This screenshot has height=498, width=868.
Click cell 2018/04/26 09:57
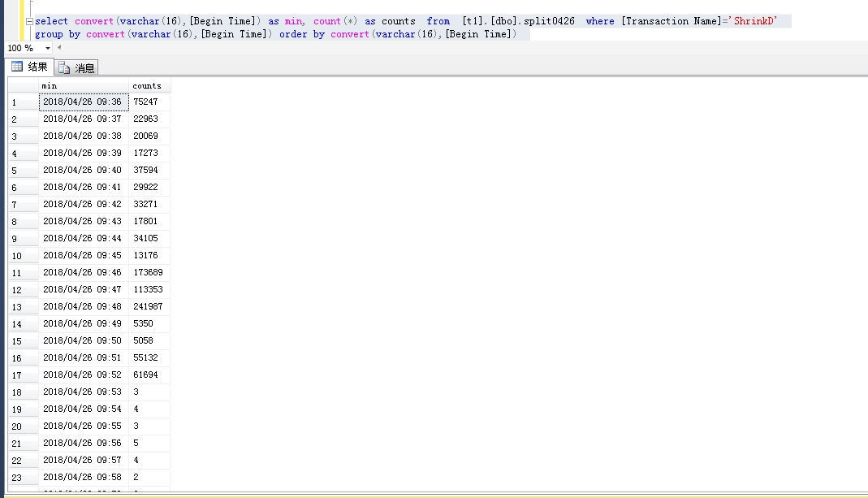(x=84, y=461)
